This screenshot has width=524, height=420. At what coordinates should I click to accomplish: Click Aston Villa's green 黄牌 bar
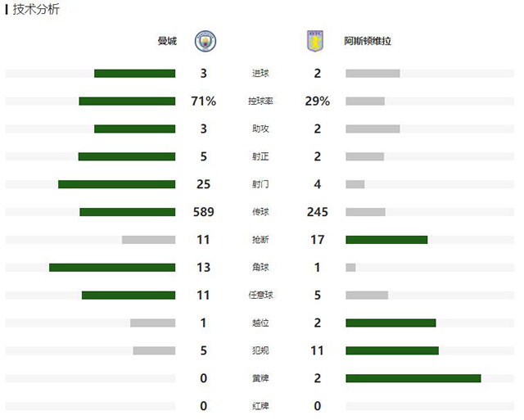(x=413, y=378)
